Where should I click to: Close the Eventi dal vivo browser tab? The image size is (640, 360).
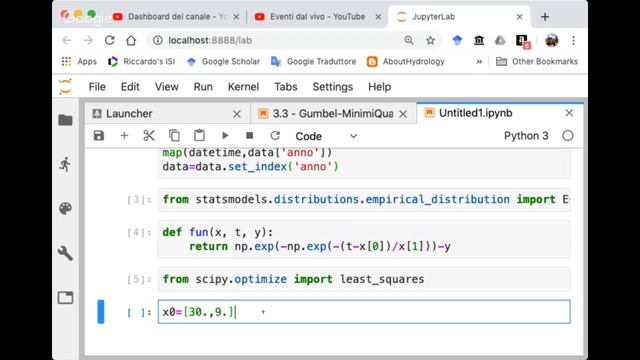(378, 17)
